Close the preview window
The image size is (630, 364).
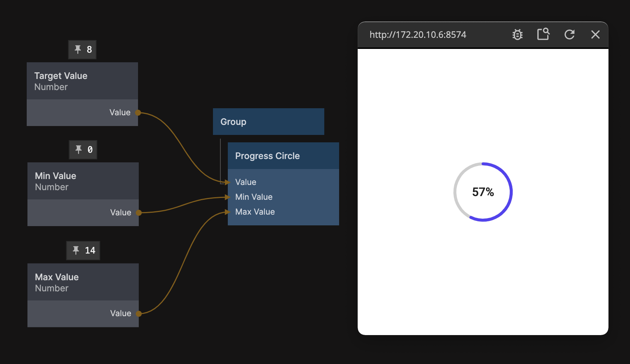[x=595, y=34]
